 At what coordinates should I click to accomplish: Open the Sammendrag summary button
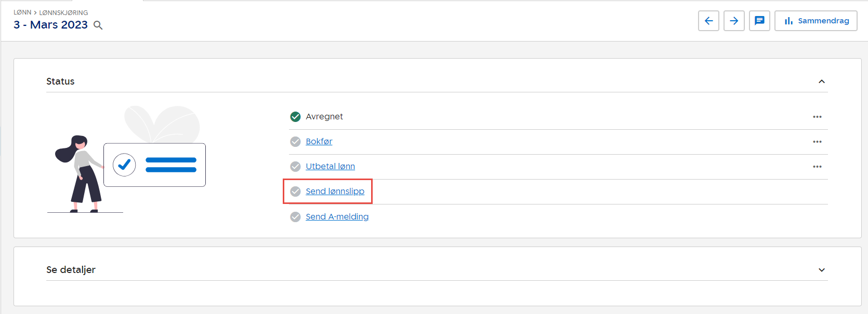coord(816,21)
